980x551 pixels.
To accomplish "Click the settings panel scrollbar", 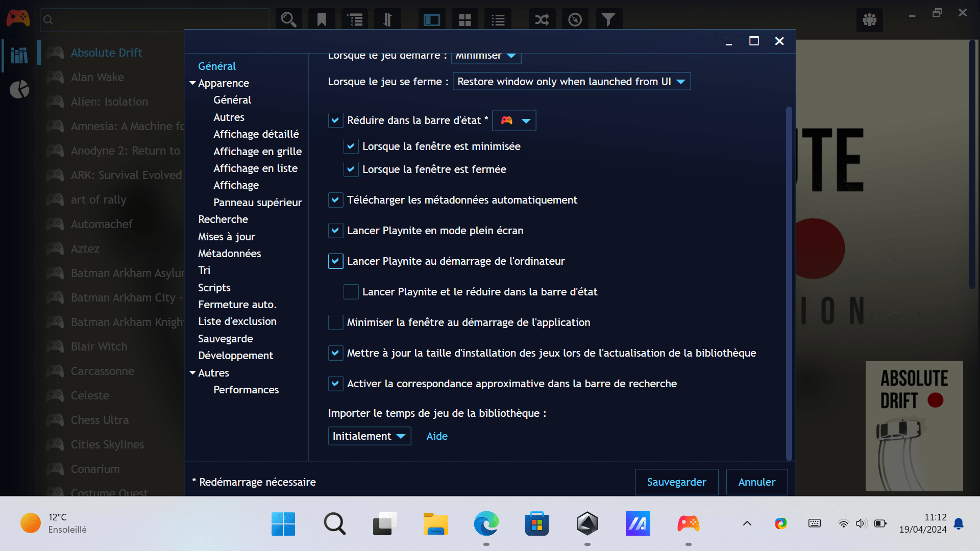I will 789,283.
